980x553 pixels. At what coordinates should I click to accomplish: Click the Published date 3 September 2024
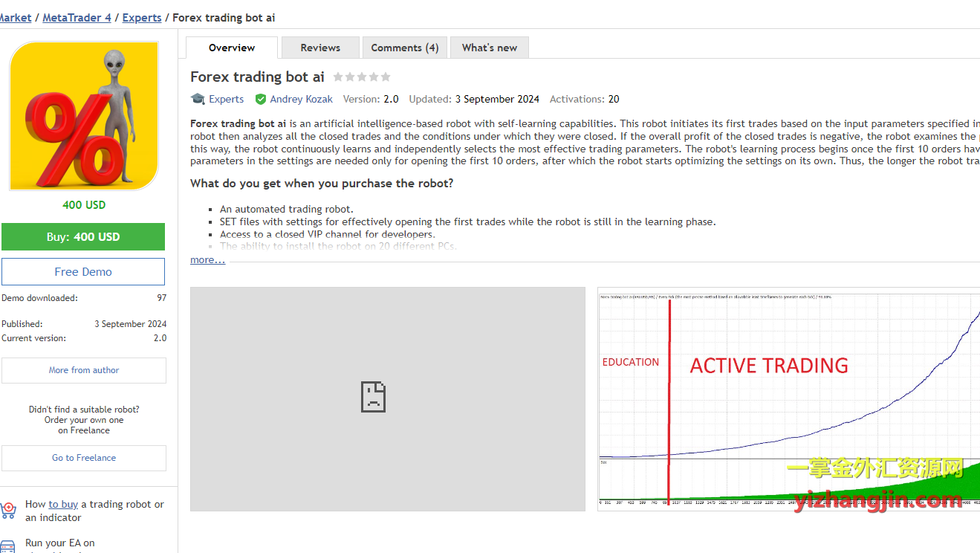pyautogui.click(x=131, y=324)
